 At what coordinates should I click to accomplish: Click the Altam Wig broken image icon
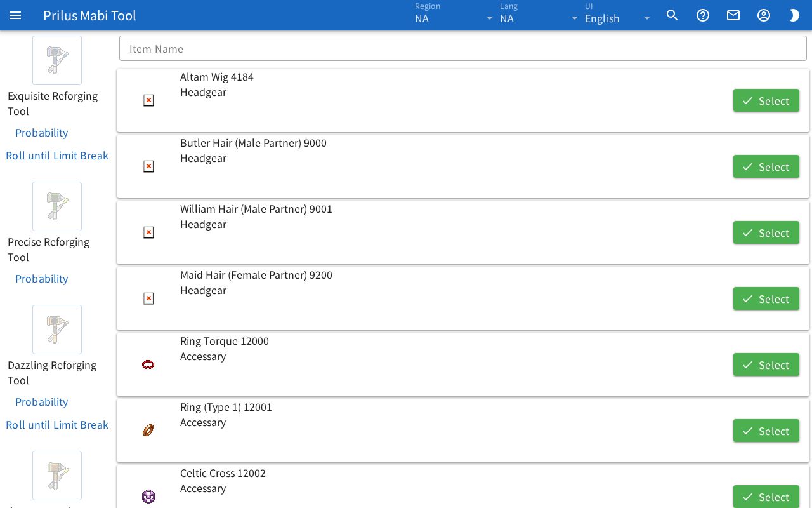pos(148,100)
